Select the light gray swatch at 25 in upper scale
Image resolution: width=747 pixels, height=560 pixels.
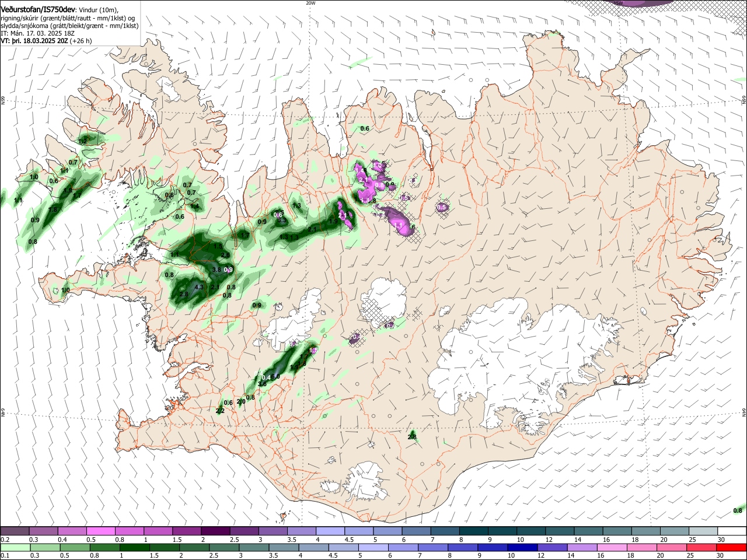pyautogui.click(x=703, y=531)
